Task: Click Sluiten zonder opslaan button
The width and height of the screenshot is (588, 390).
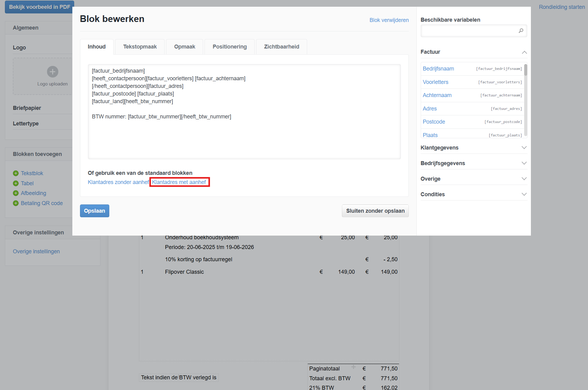Action: (375, 211)
